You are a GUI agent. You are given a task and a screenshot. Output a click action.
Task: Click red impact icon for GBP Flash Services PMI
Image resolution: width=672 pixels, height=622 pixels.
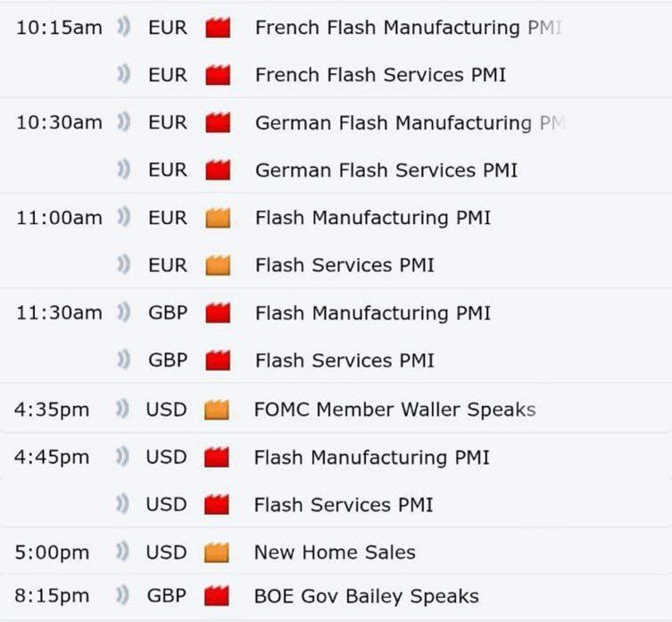[218, 361]
